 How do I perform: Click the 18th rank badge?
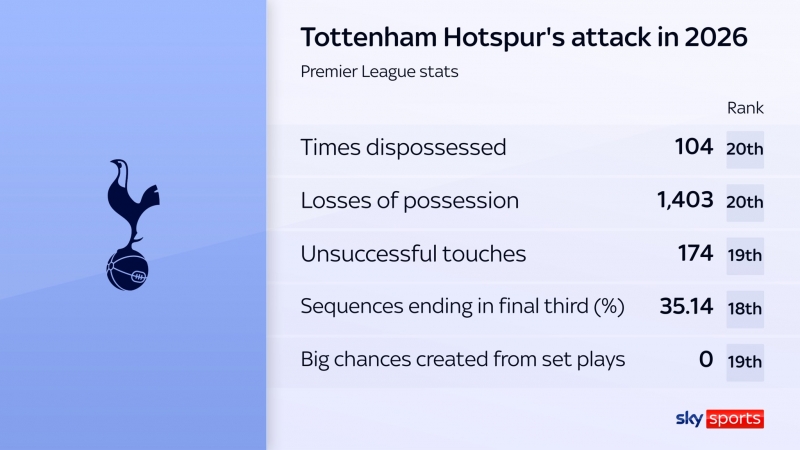point(745,308)
